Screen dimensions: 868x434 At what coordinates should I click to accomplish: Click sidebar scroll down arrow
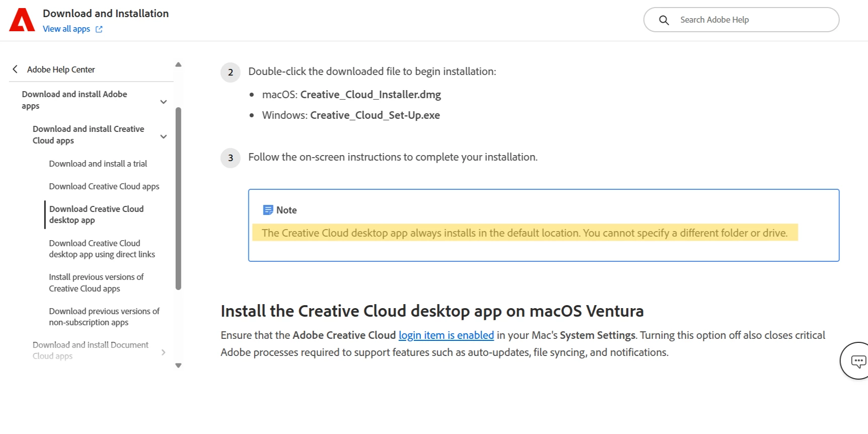[x=178, y=366]
